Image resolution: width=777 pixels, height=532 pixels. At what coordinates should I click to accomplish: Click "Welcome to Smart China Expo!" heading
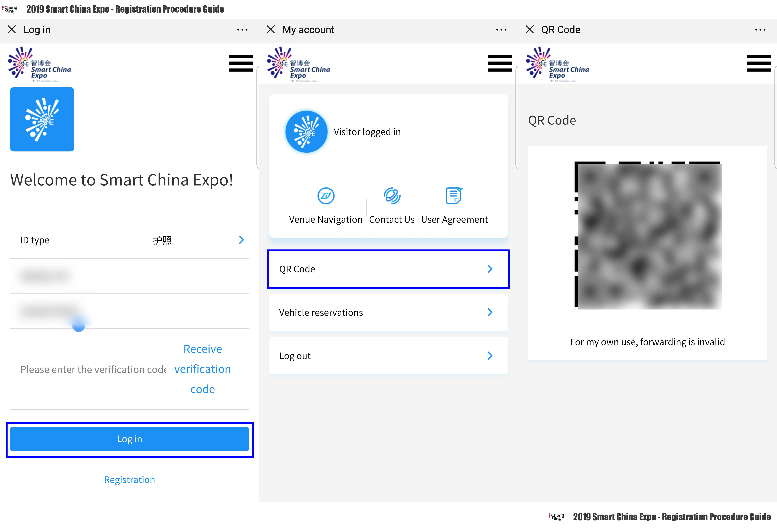pos(122,180)
